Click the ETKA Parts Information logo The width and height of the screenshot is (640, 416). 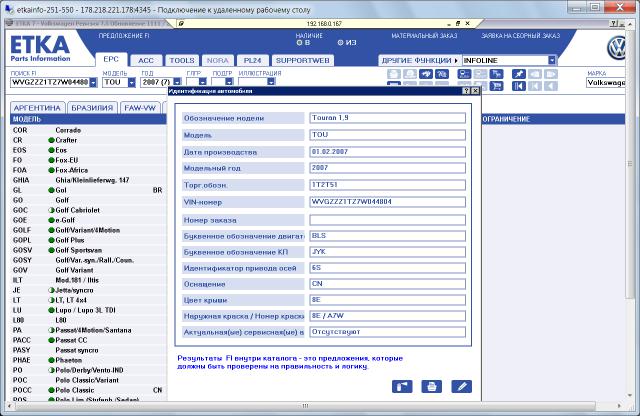pos(40,49)
